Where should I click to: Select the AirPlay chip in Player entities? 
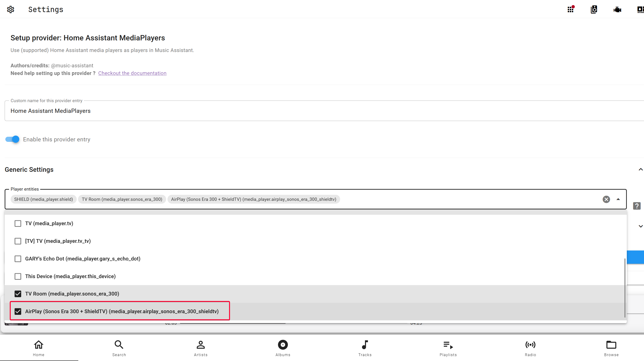click(x=253, y=199)
